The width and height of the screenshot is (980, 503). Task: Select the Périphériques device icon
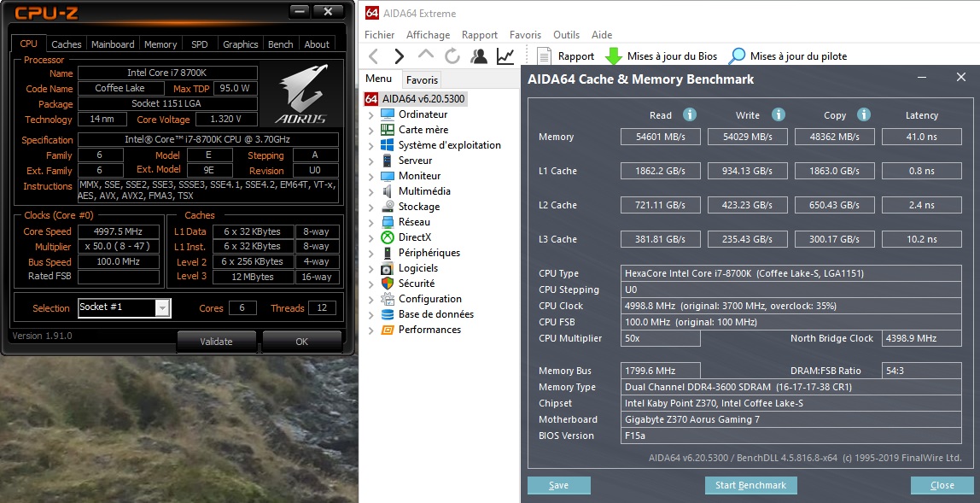(388, 253)
